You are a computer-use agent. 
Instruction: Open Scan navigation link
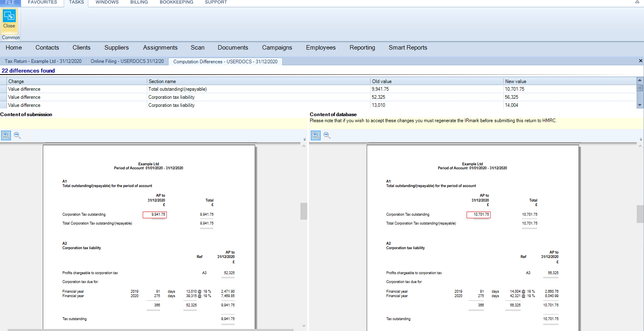coord(198,48)
